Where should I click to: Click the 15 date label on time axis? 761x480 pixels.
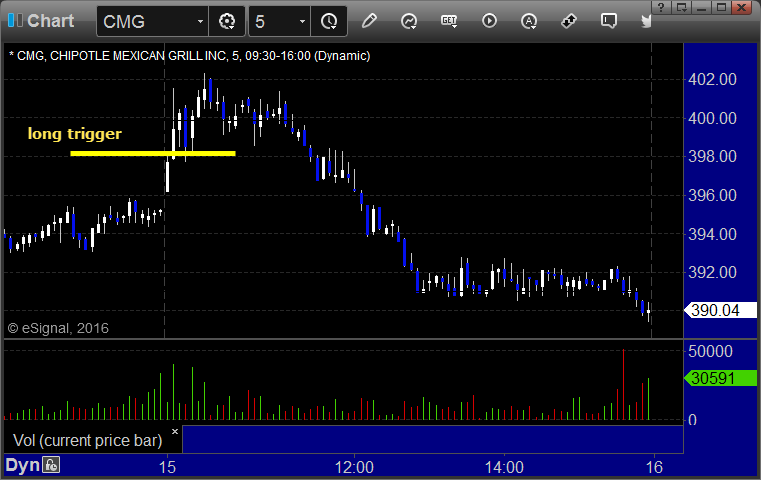[167, 467]
